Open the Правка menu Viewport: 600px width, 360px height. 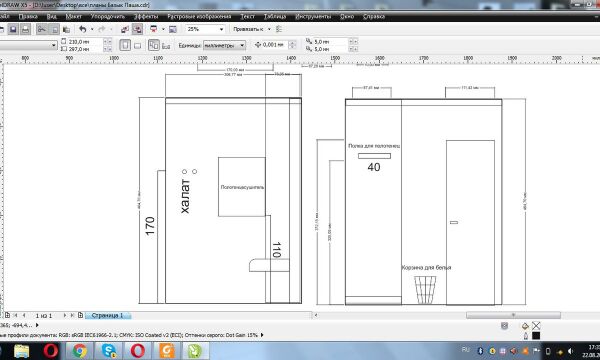point(28,16)
